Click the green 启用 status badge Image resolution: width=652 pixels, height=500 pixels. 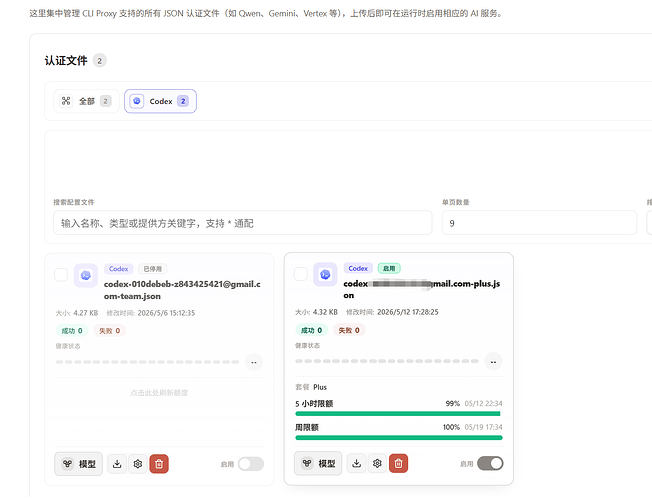coord(389,268)
